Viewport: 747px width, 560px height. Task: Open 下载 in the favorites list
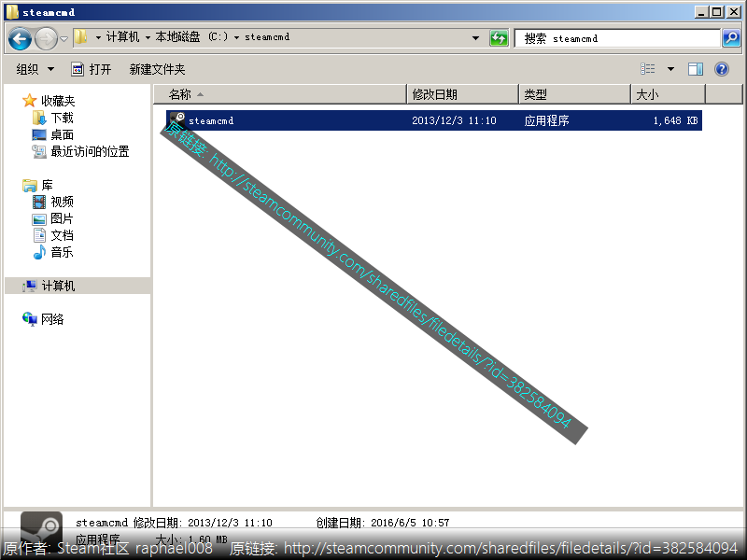pyautogui.click(x=62, y=118)
